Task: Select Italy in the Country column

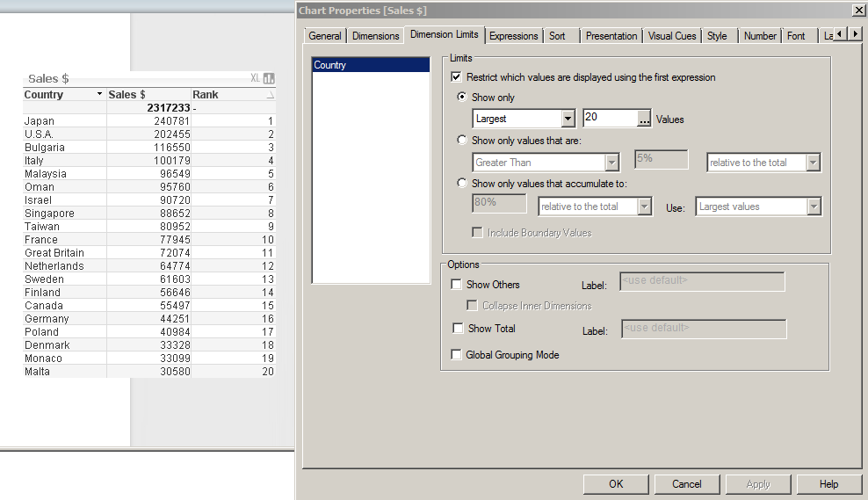Action: tap(64, 161)
